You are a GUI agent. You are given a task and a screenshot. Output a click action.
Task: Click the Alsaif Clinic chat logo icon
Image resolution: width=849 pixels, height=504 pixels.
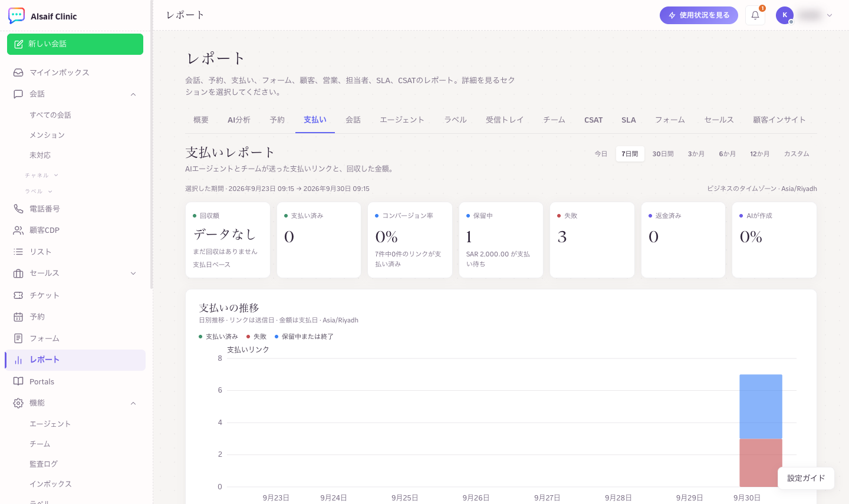[17, 16]
